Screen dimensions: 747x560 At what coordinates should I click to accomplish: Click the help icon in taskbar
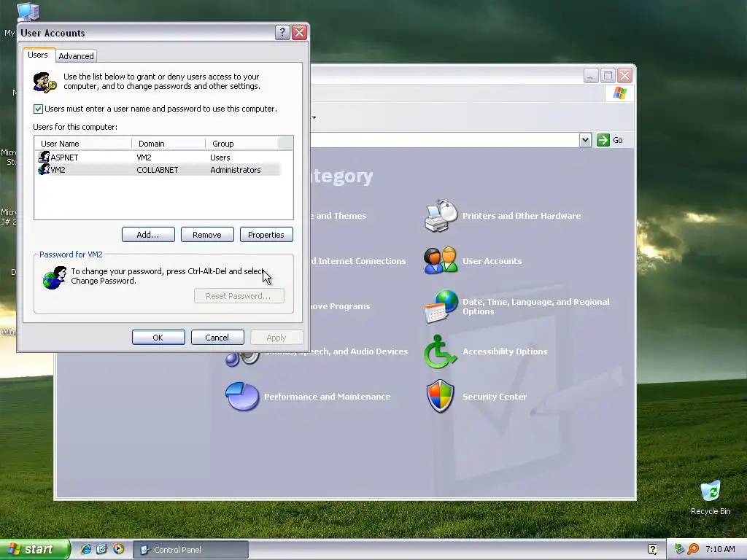[652, 550]
